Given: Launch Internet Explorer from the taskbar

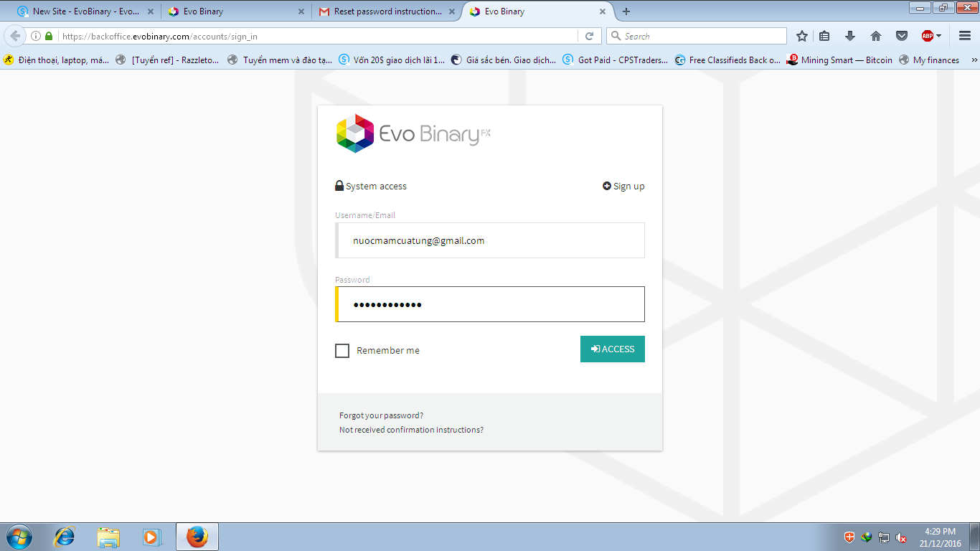Looking at the screenshot, I should [x=65, y=537].
